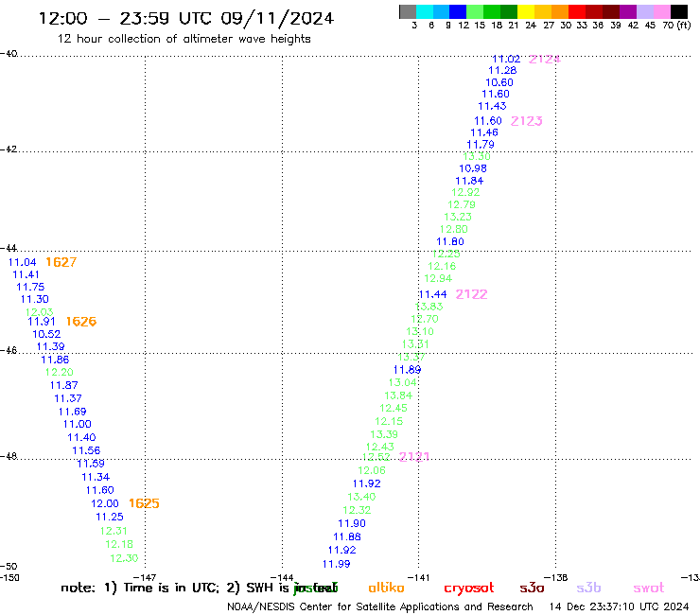Image resolution: width=700 pixels, height=615 pixels.
Task: Click the wave height reading 11.02
Action: 506,59
